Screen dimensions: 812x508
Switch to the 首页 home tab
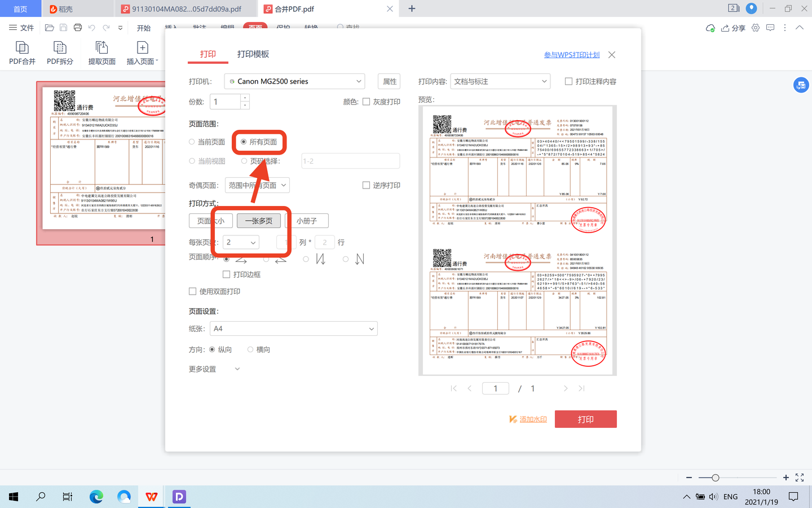20,9
